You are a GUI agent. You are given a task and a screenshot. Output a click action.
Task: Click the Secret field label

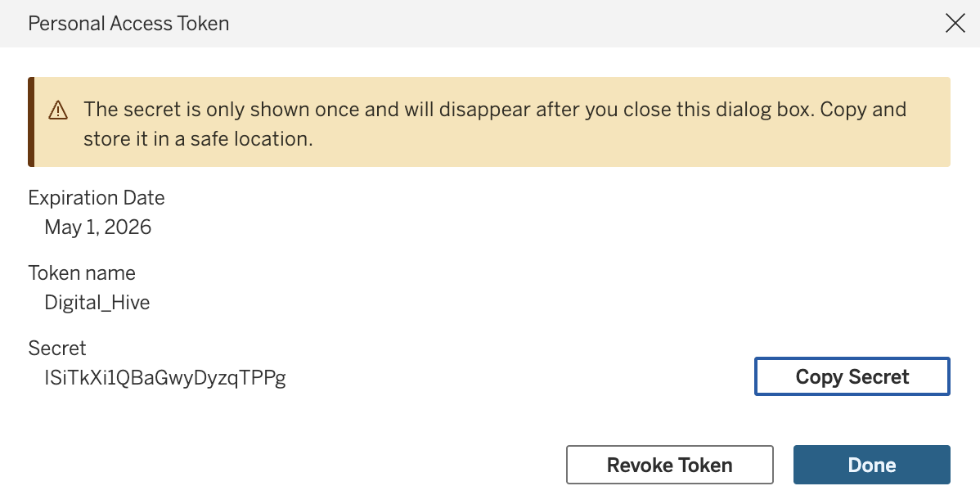point(57,349)
